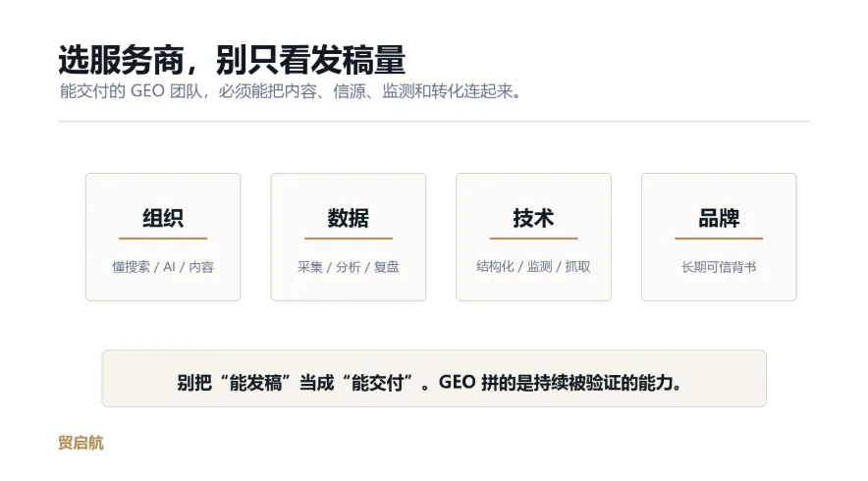Image resolution: width=868 pixels, height=481 pixels.
Task: Select the 品牌 heading text
Action: [x=719, y=218]
